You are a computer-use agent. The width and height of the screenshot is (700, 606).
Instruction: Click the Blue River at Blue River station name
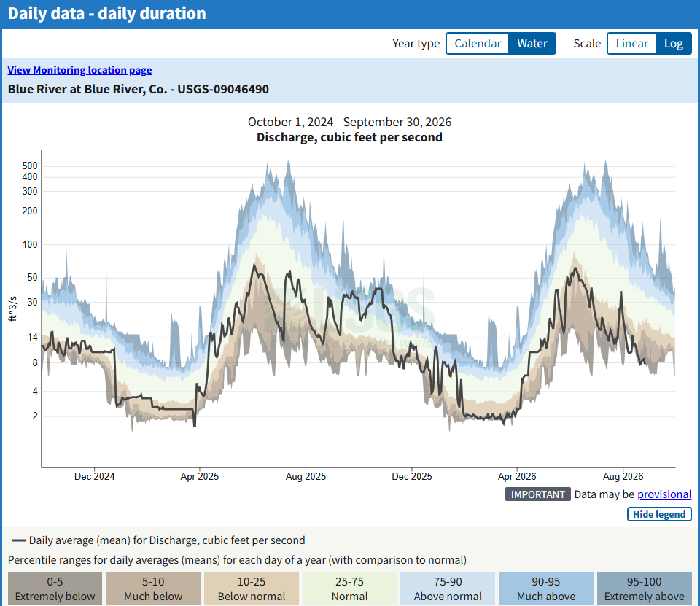click(139, 89)
